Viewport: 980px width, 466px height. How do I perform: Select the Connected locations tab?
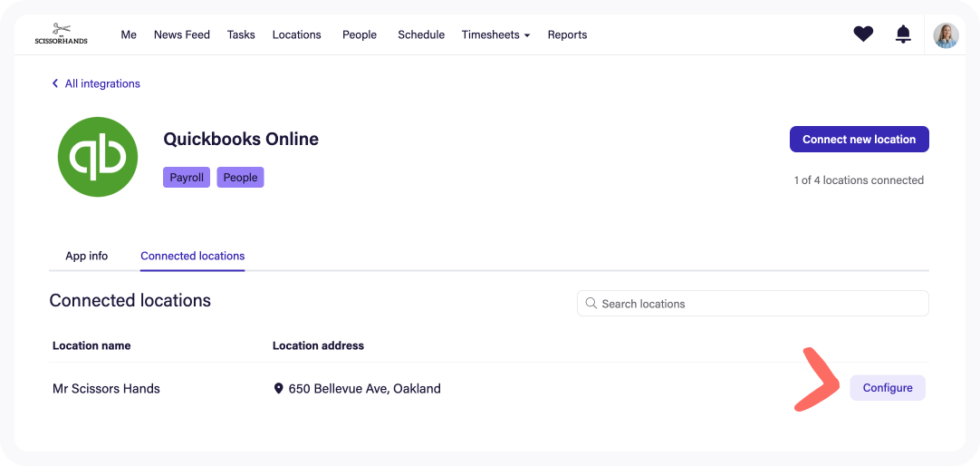(x=193, y=256)
